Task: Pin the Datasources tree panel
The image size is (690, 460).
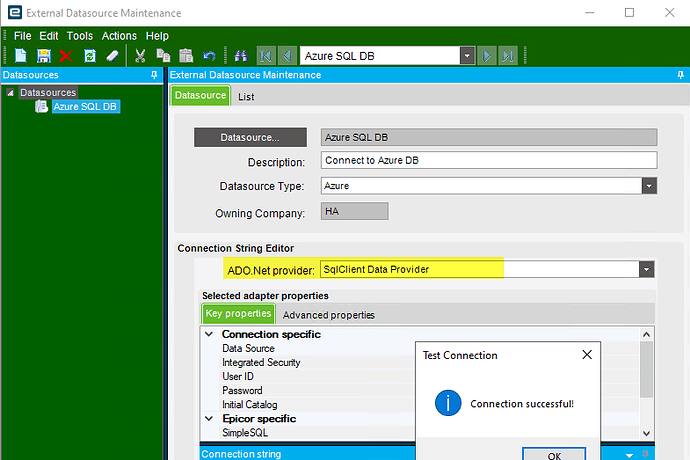Action: click(154, 75)
